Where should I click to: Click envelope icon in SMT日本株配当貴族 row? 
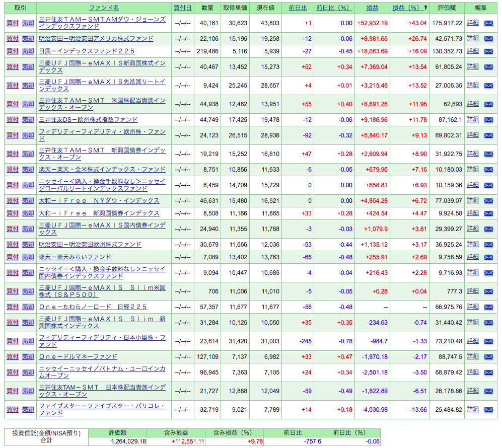pyautogui.click(x=488, y=392)
